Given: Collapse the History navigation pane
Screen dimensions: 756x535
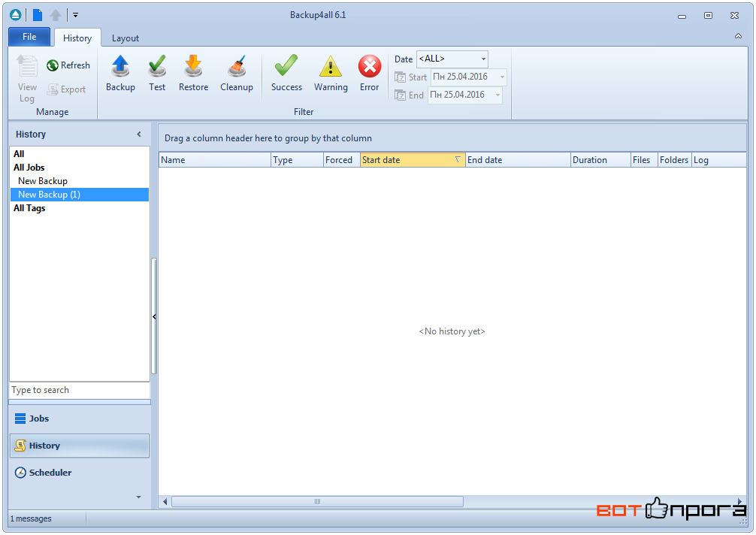Looking at the screenshot, I should click(139, 135).
